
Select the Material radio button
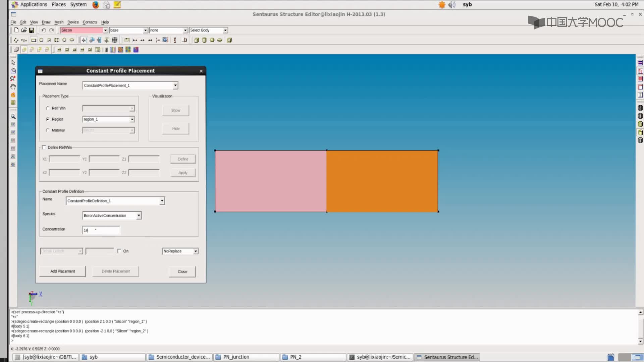[48, 130]
